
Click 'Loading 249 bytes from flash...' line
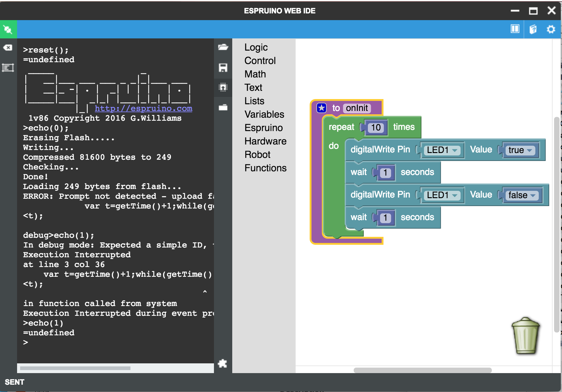pyautogui.click(x=102, y=186)
